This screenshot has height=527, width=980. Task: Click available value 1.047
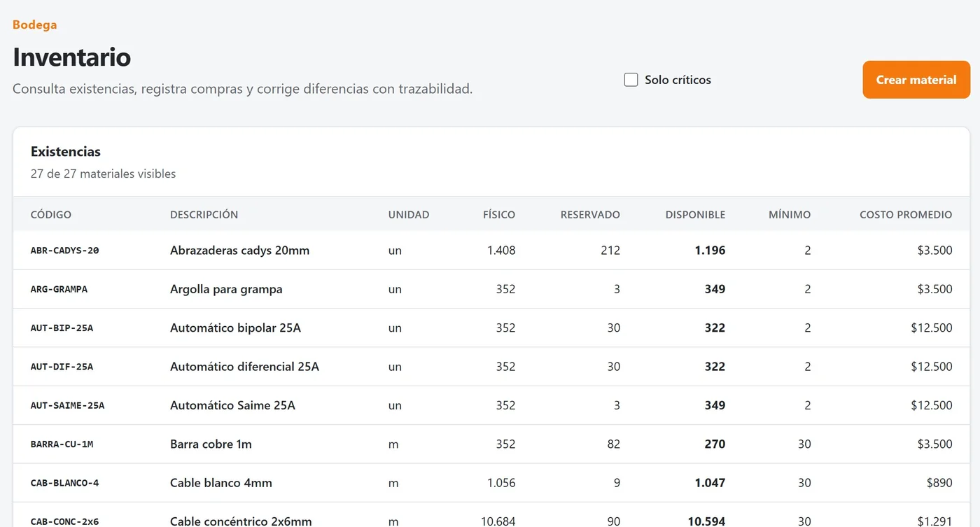(710, 483)
